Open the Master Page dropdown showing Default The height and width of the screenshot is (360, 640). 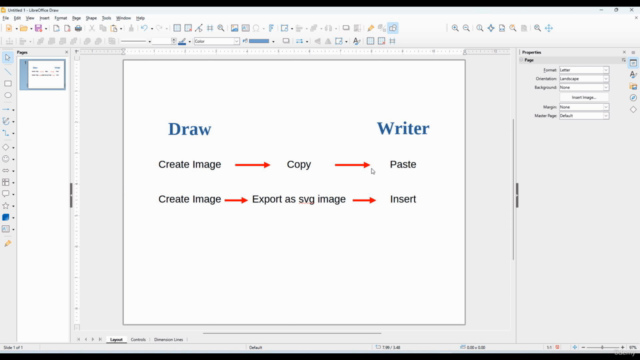pyautogui.click(x=584, y=116)
